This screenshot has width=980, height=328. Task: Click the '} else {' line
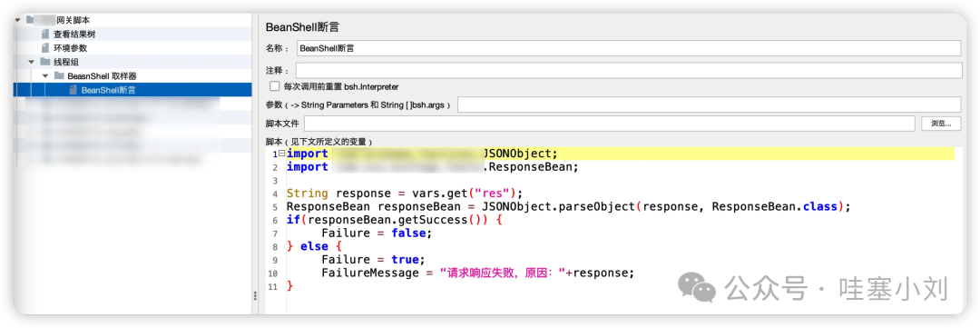click(314, 247)
